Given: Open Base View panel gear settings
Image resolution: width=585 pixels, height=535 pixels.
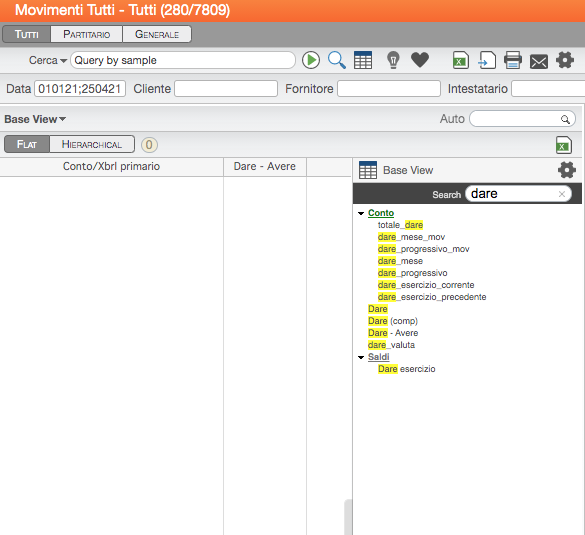Looking at the screenshot, I should [x=567, y=170].
